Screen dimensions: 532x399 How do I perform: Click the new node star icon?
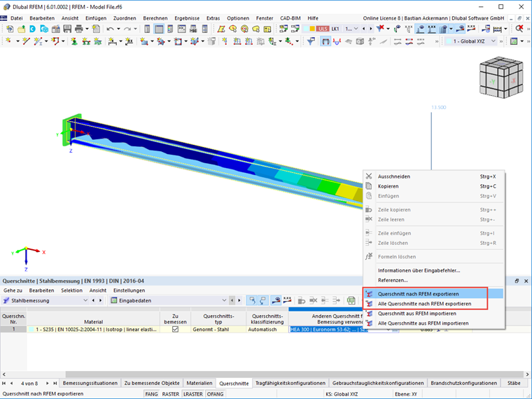[x=8, y=41]
